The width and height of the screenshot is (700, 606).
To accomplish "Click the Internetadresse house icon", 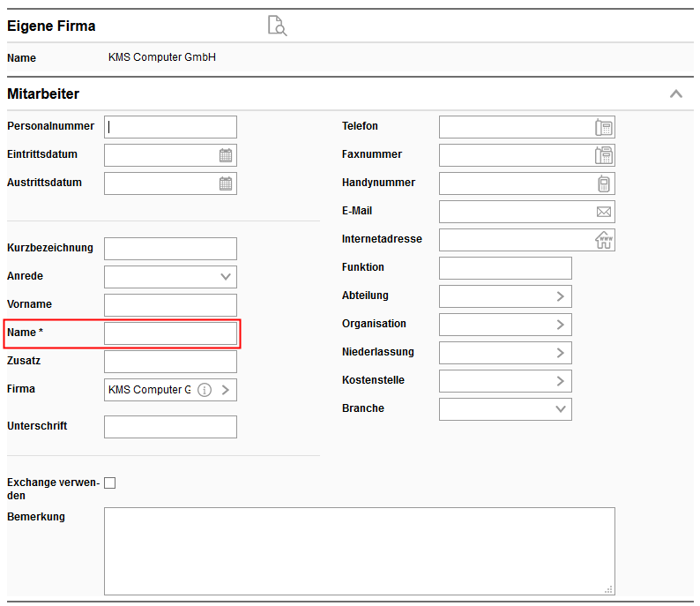I will pyautogui.click(x=604, y=240).
